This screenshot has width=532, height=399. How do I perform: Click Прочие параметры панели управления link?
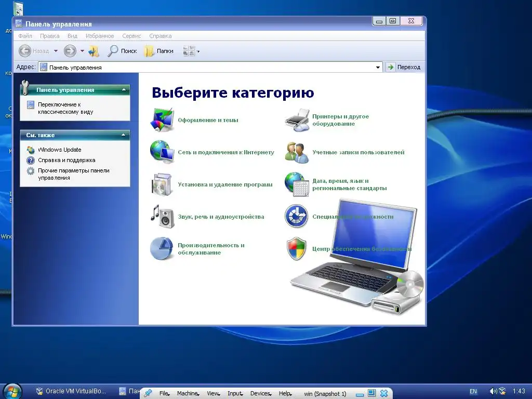74,174
